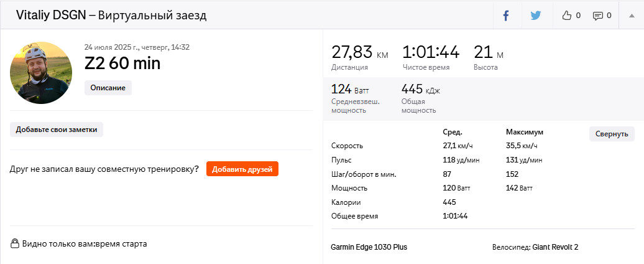This screenshot has width=644, height=264.
Task: Open comments via speech bubble icon
Action: [597, 16]
